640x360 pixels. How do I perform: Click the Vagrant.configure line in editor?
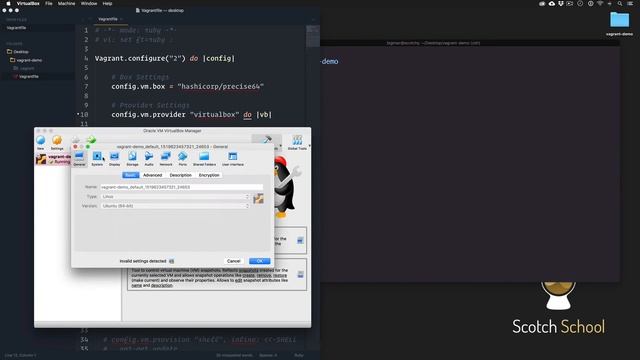[x=165, y=58]
